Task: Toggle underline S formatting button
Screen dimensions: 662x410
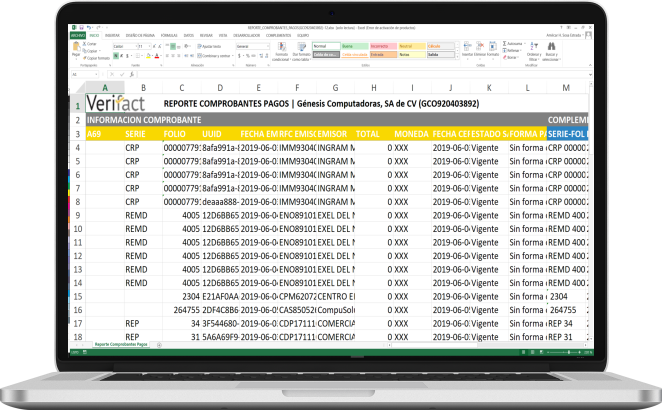Action: (127, 56)
